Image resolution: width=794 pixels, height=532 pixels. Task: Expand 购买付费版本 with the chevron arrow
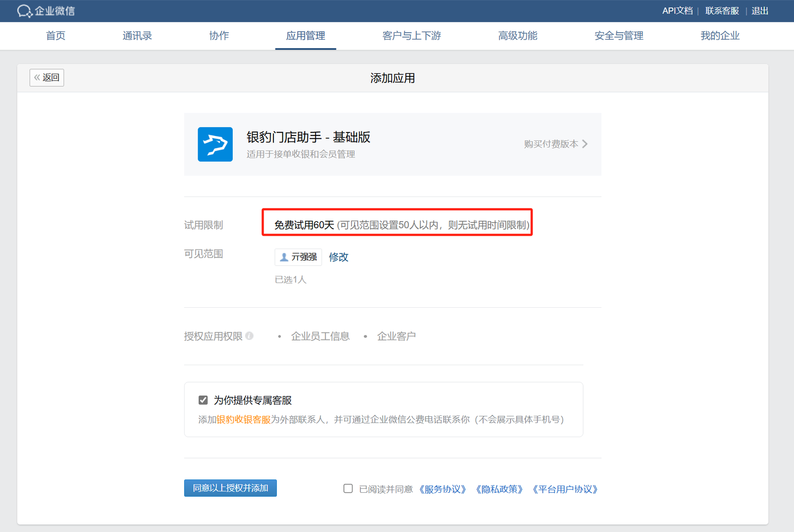click(x=585, y=144)
